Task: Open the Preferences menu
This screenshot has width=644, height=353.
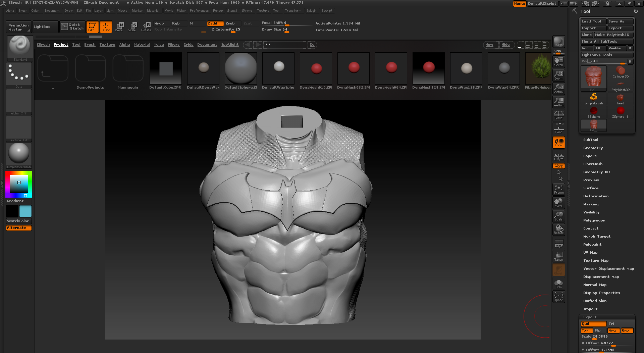Action: coord(199,11)
